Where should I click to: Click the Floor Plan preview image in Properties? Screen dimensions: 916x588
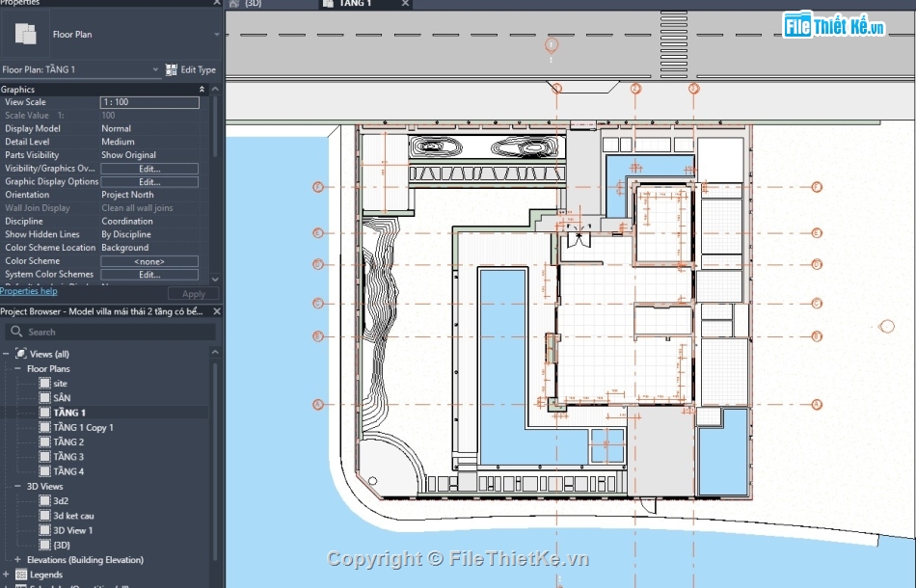pos(25,34)
